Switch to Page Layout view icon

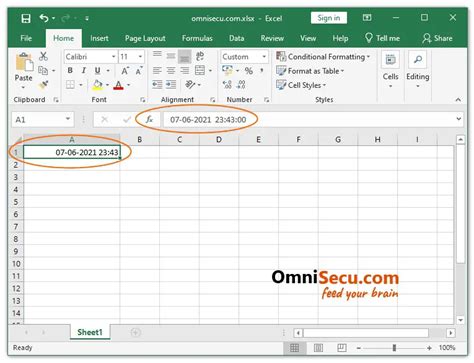point(318,348)
